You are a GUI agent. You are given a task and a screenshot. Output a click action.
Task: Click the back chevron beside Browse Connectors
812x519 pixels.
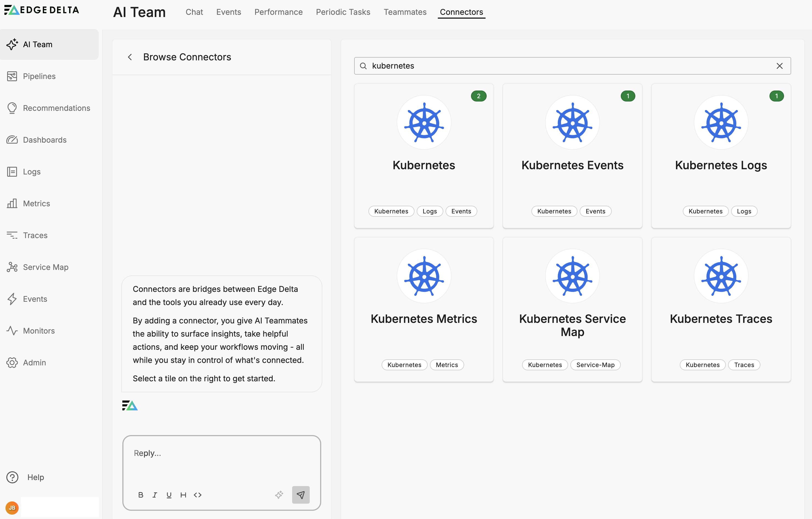(x=130, y=57)
